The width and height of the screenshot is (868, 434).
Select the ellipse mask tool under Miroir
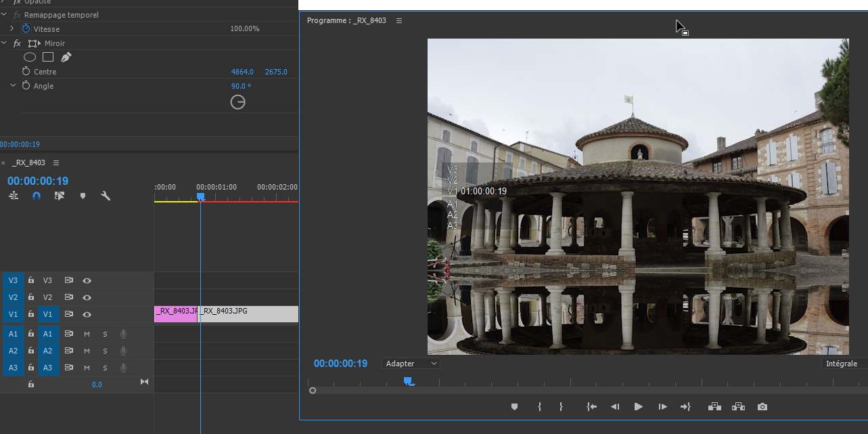[30, 58]
